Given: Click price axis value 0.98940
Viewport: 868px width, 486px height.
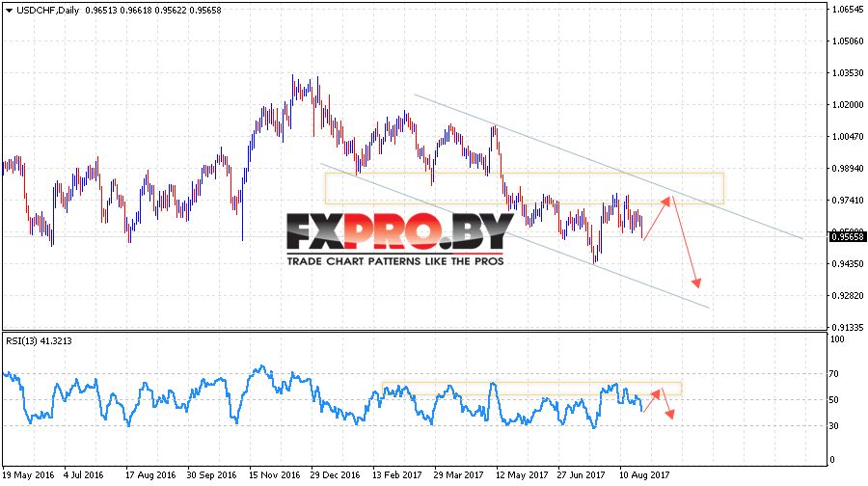Looking at the screenshot, I should [848, 169].
